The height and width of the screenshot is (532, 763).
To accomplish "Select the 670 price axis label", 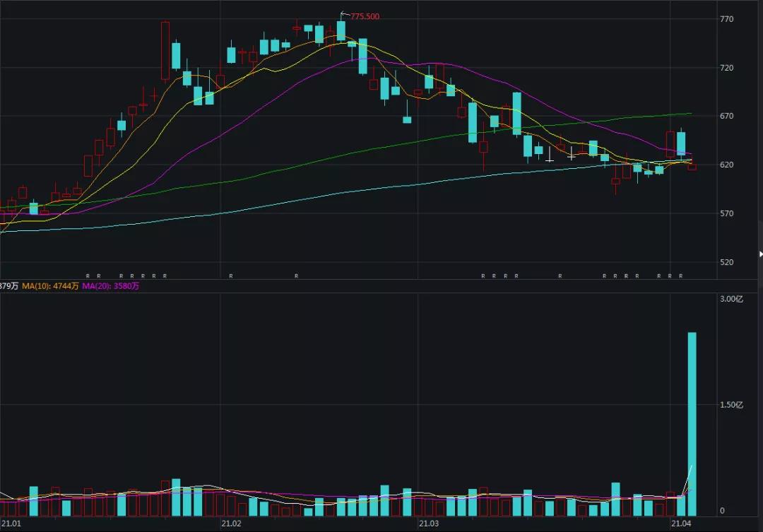I will point(726,116).
